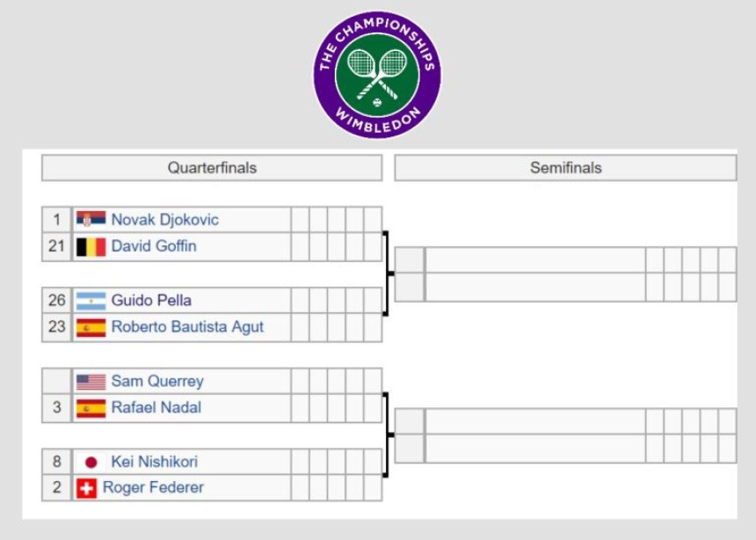This screenshot has width=756, height=540.
Task: Select the Quarterfinals column header
Action: tap(212, 168)
